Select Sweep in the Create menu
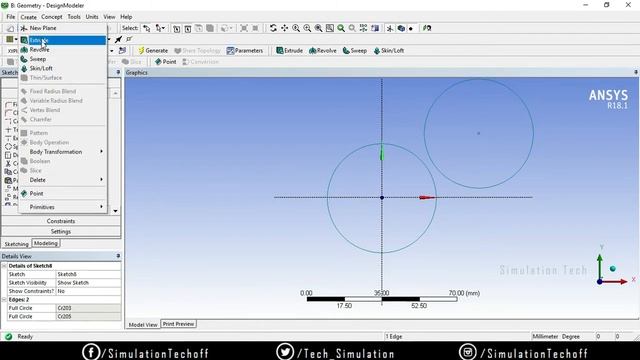Screen dimensions: 640x360 [x=62, y=59]
